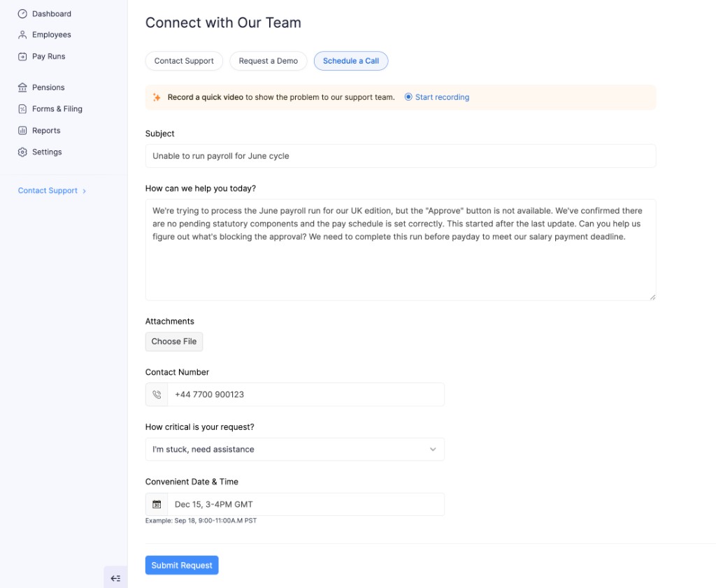
Task: Grab the textarea resize handle
Action: 652,297
